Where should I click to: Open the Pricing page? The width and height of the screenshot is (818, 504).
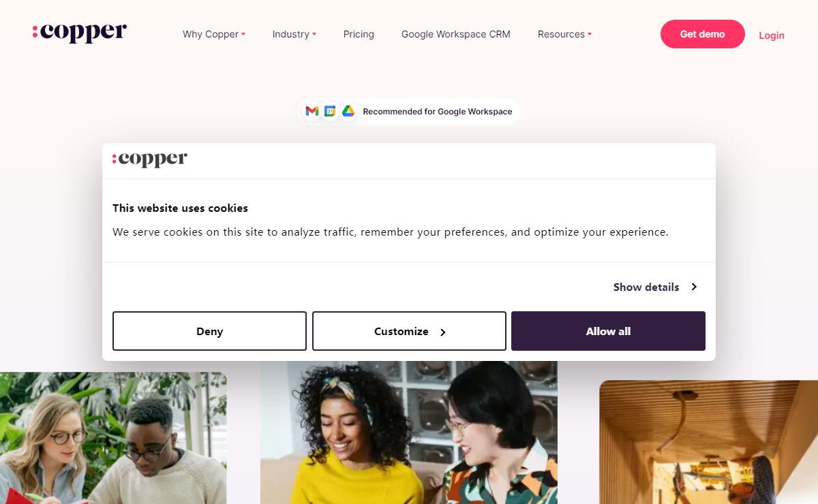[359, 34]
